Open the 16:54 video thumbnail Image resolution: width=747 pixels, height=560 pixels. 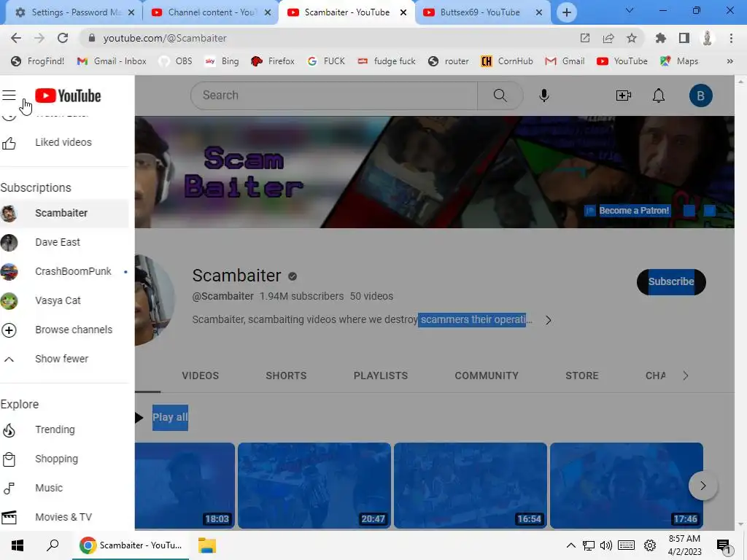[471, 486]
